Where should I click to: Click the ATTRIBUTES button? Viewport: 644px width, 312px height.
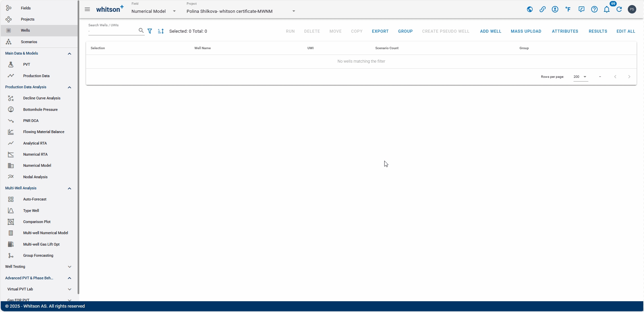(565, 31)
